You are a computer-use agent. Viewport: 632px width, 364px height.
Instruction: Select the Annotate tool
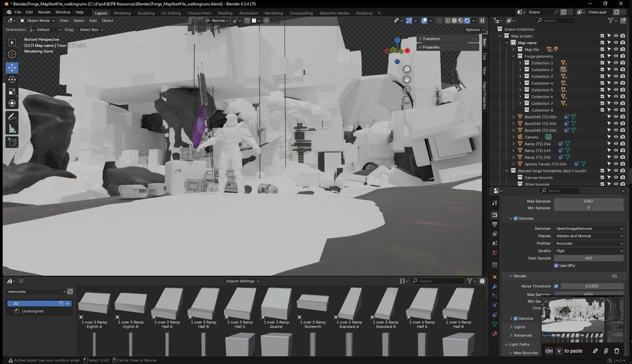coord(12,116)
